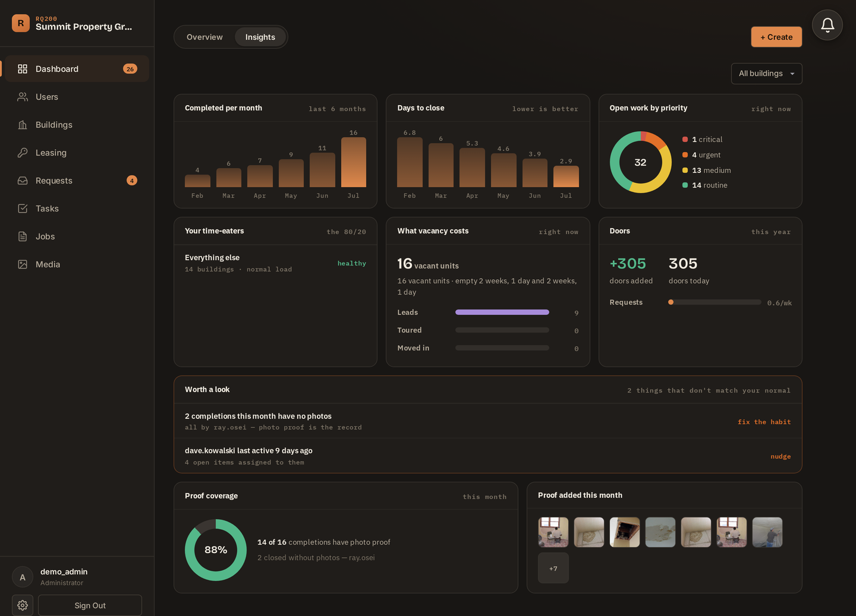Open the third proof thumbnail with dark ceiling hole
This screenshot has width=856, height=616.
point(625,532)
